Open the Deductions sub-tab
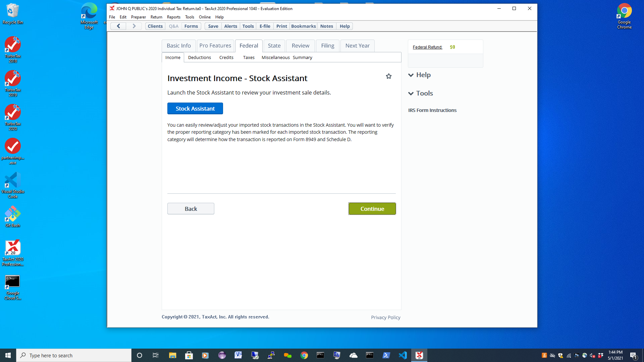The height and width of the screenshot is (362, 644). point(200,58)
